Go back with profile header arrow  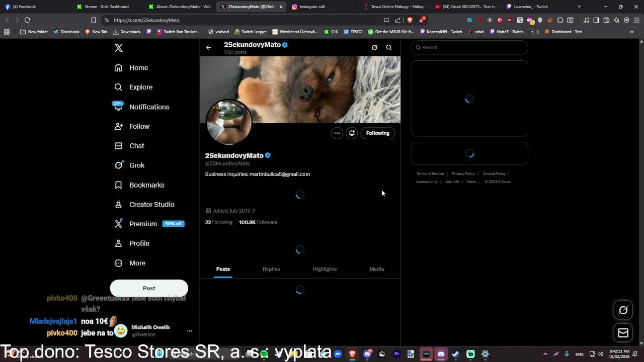click(x=209, y=47)
